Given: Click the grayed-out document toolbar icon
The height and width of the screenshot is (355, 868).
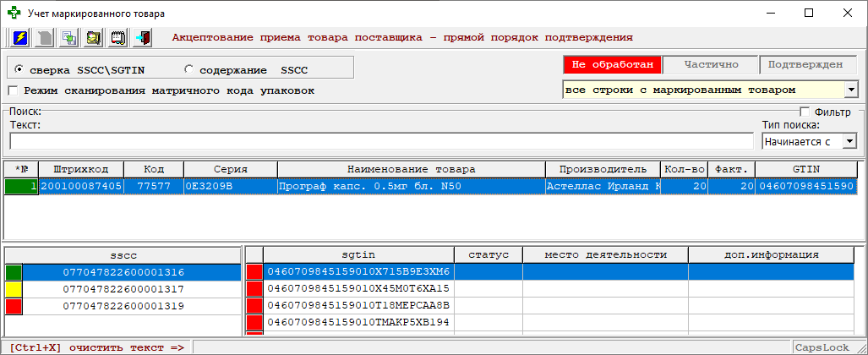Looking at the screenshot, I should click(45, 38).
